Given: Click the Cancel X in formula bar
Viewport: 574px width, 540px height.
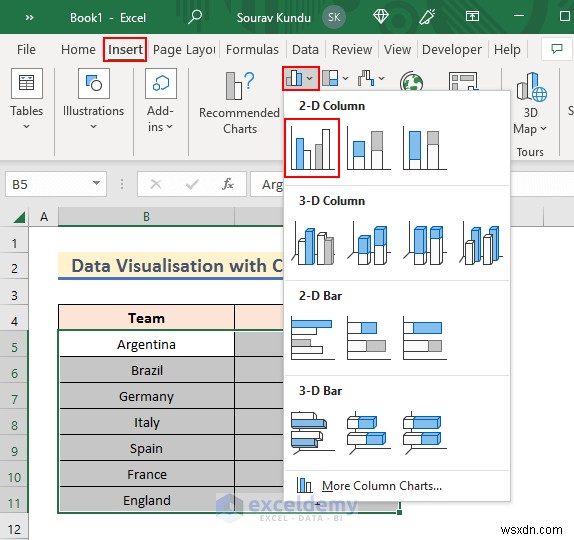Looking at the screenshot, I should point(156,184).
